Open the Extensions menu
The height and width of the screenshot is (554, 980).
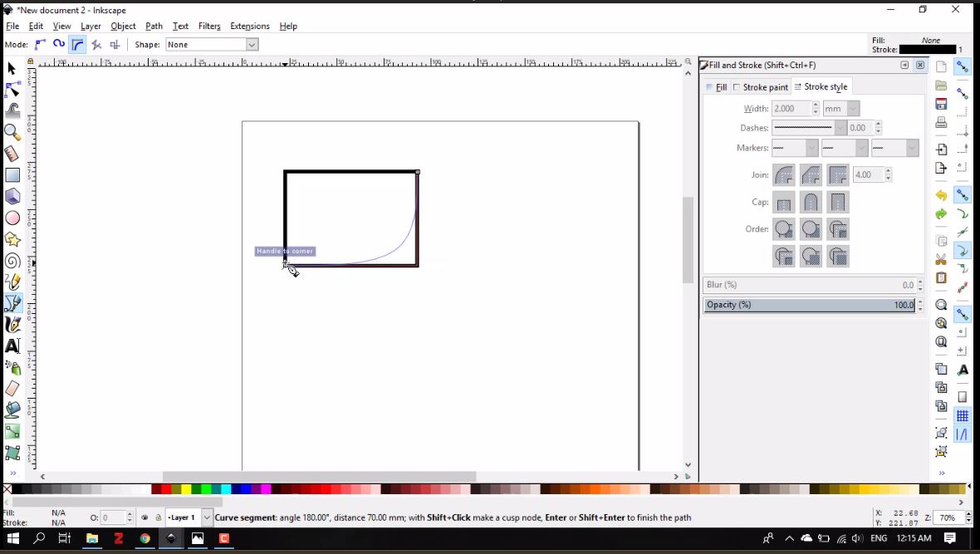(x=249, y=27)
